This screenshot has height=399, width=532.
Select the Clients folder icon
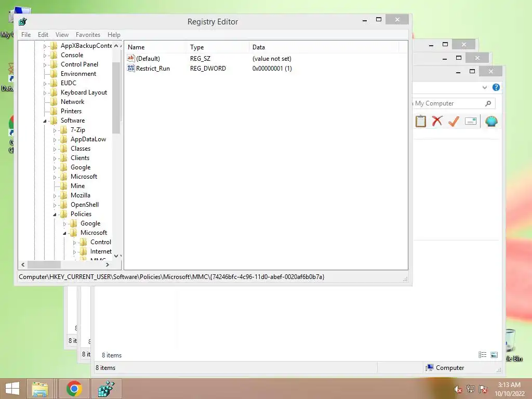click(63, 158)
